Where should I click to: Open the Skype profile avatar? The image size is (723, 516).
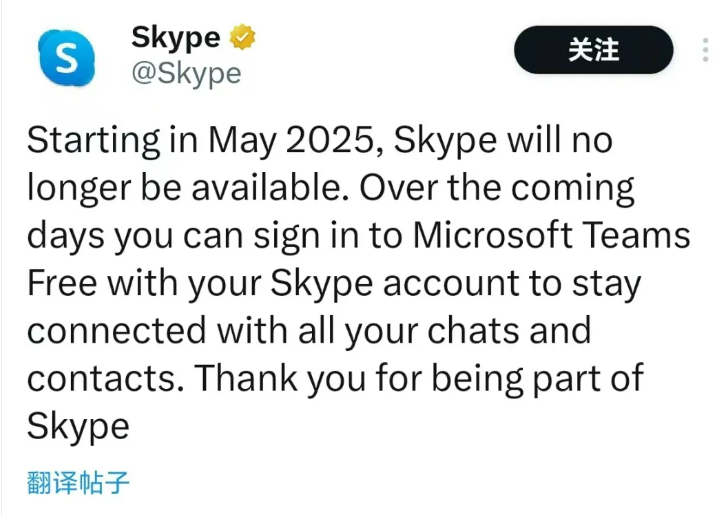coord(67,58)
